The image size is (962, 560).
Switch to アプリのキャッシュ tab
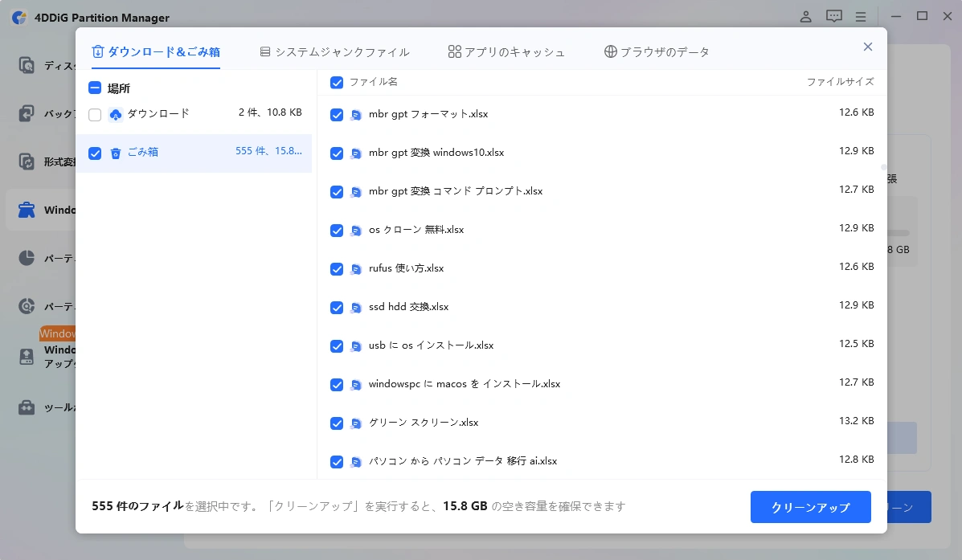[x=507, y=52]
